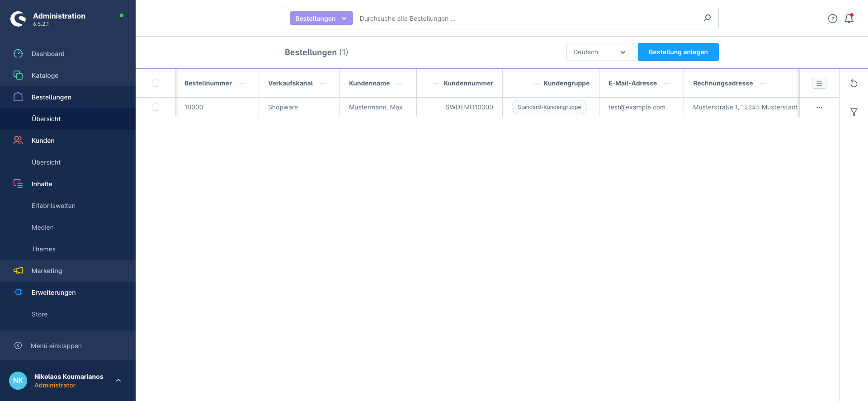Click the Kundennummer column header
The width and height of the screenshot is (868, 401).
click(468, 83)
